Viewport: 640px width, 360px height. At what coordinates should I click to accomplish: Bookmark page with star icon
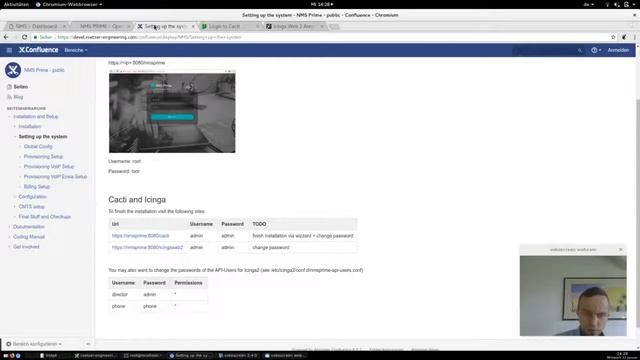[x=613, y=37]
